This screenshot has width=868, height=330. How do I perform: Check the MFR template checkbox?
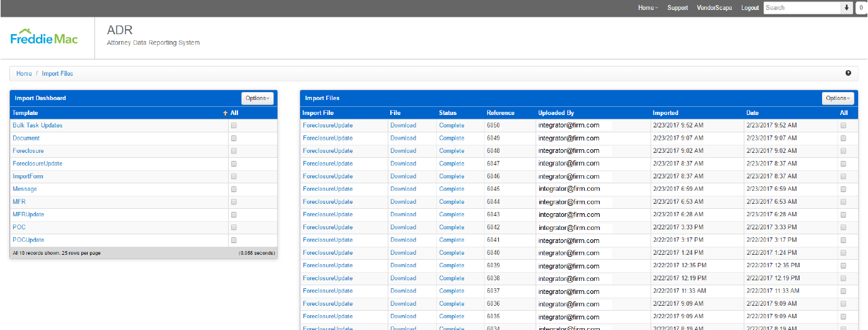click(234, 202)
